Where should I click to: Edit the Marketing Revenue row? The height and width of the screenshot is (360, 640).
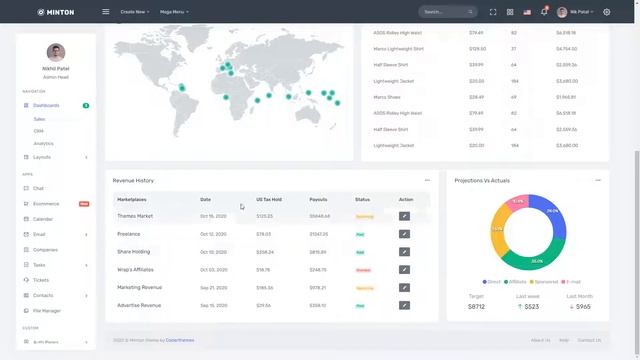404,288
